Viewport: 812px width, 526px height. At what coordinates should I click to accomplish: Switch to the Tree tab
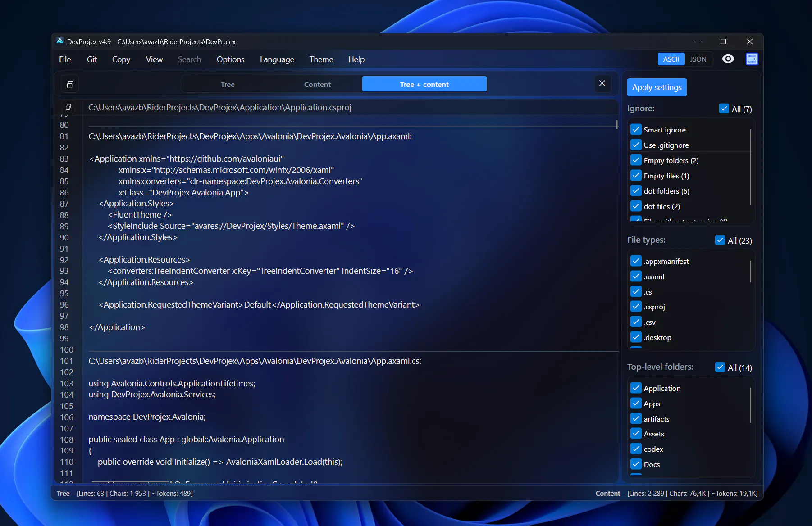tap(228, 84)
